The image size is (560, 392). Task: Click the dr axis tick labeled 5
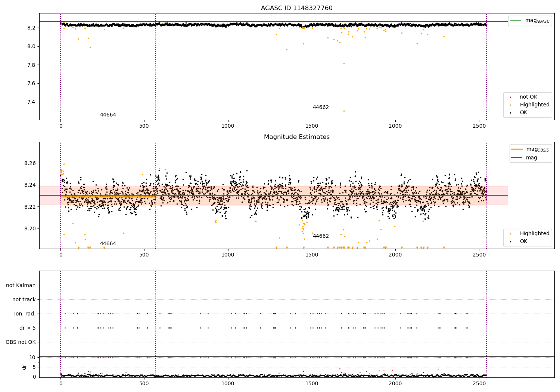point(34,367)
